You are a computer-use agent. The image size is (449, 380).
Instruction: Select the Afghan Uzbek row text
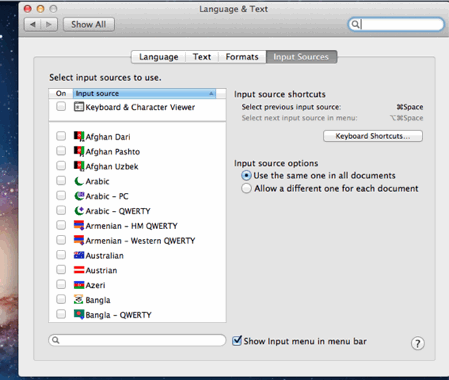coord(112,166)
